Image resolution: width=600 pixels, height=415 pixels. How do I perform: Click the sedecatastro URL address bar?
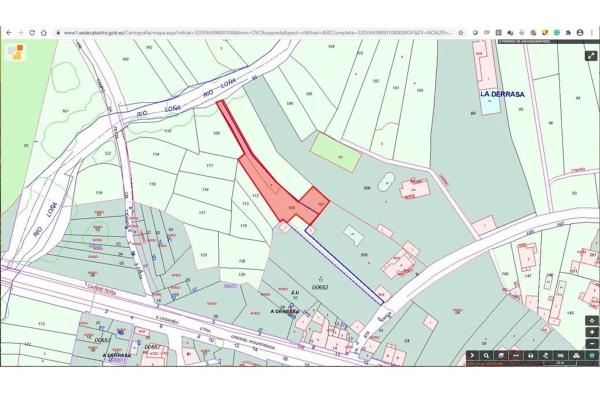point(250,32)
